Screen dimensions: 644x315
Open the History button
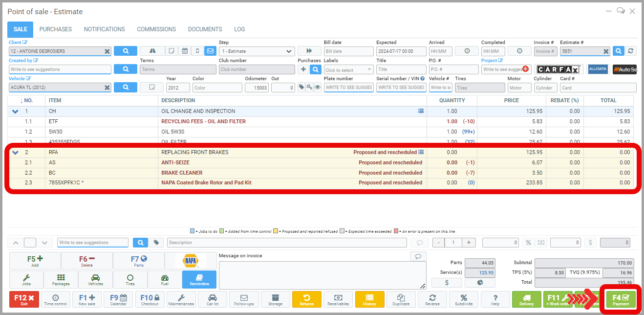point(369,299)
